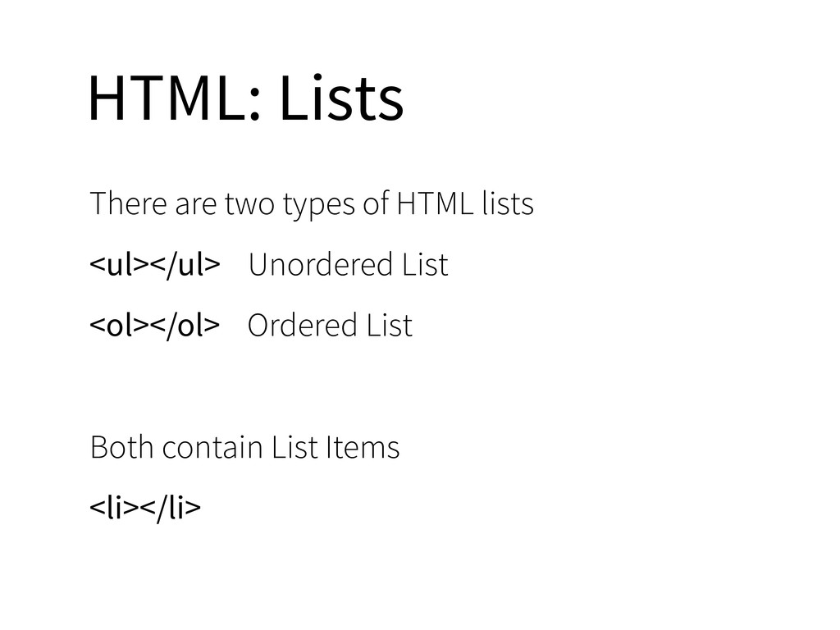Click the word List after Ordered
Viewport: 840px width, 630px height.
point(389,326)
